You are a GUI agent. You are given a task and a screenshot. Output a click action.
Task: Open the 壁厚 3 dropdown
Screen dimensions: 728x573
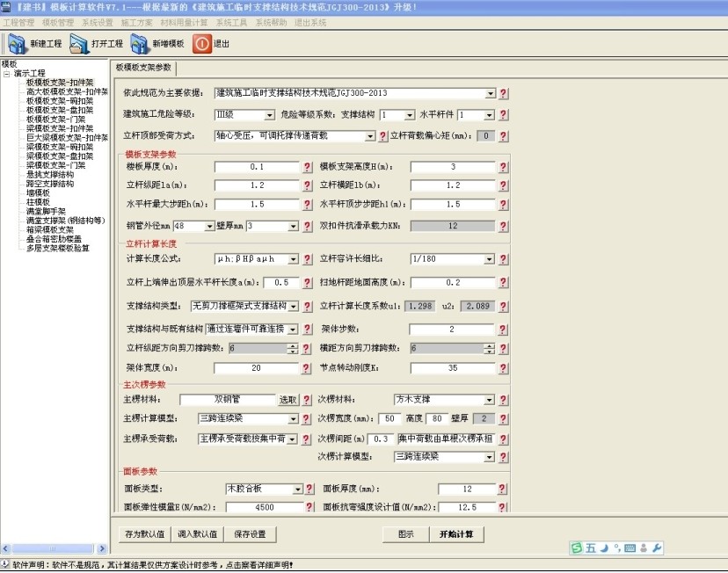click(293, 227)
